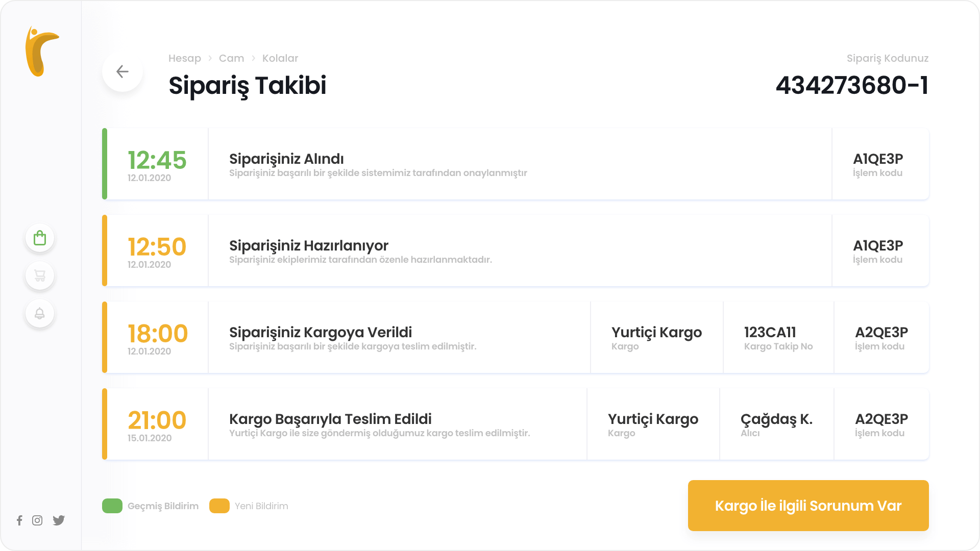980x551 pixels.
Task: Open the notifications bell icon
Action: [x=40, y=313]
